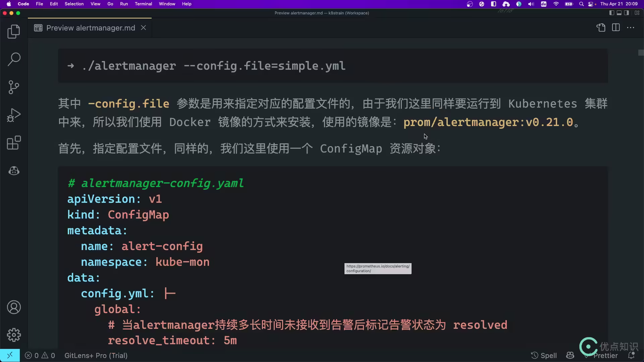This screenshot has height=362, width=644.
Task: Click the macOS Spotlight search icon
Action: pyautogui.click(x=581, y=4)
